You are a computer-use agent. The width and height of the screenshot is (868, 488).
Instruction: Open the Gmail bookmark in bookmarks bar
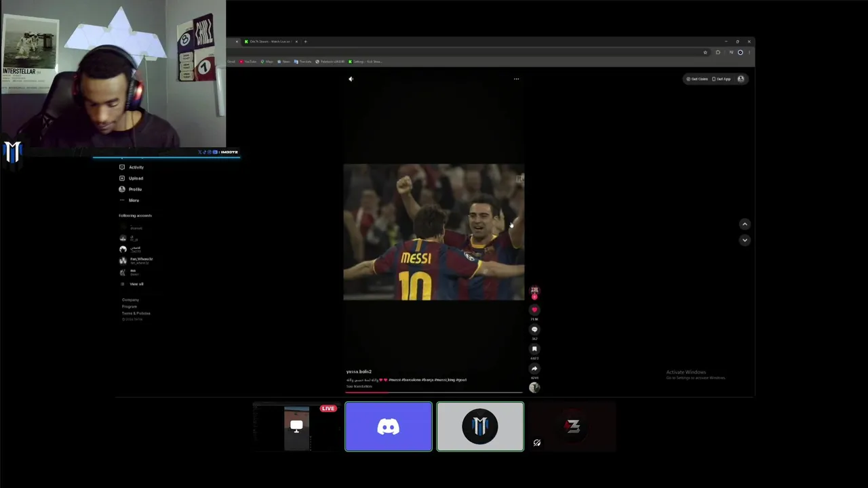coord(231,62)
